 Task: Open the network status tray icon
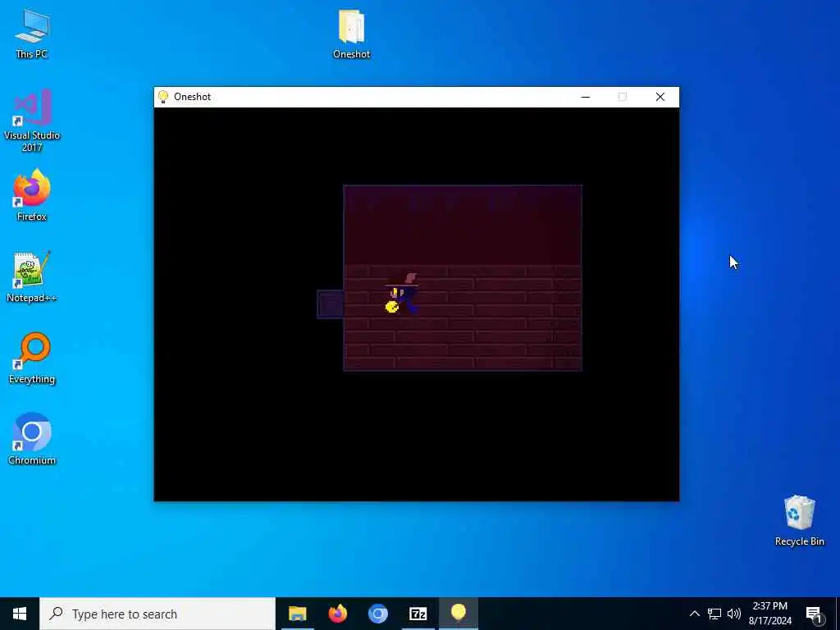714,614
